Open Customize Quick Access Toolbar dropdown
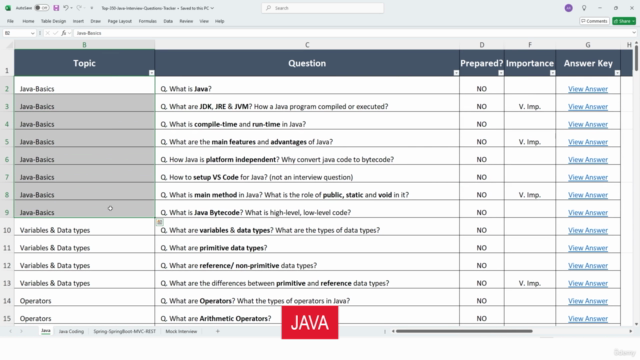The image size is (640, 360). tap(91, 8)
